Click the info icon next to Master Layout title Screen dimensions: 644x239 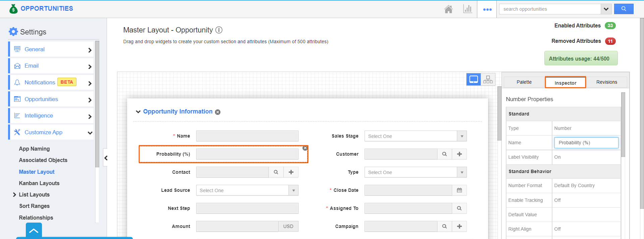coord(219,30)
